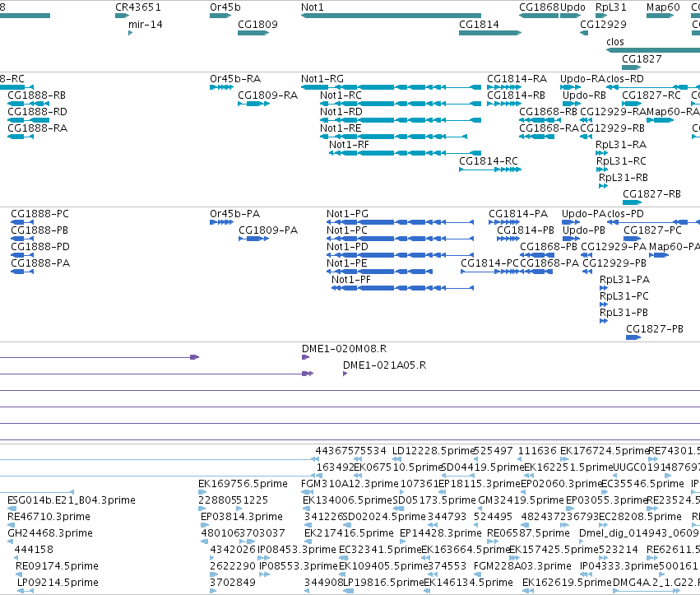The image size is (700, 595).
Task: Select the Not1-RE transcript label
Action: click(341, 128)
